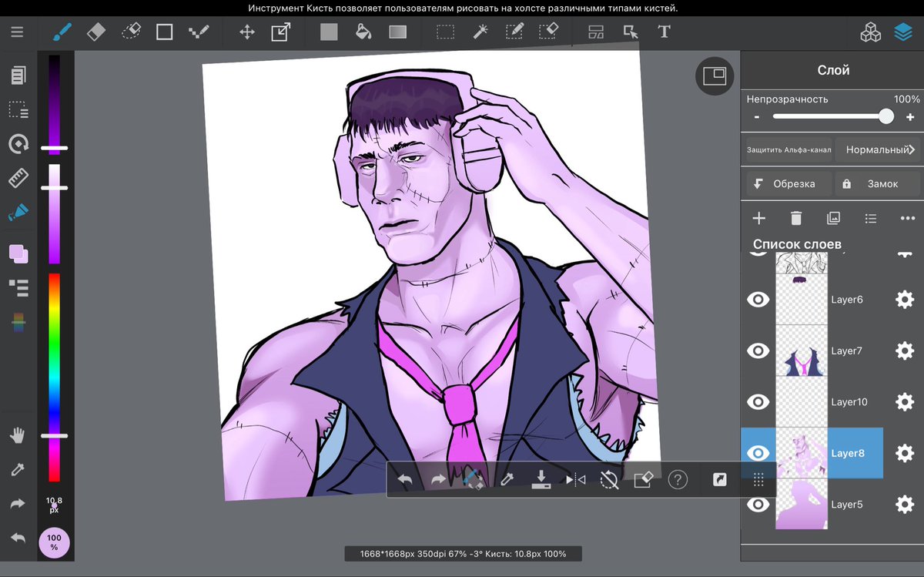The height and width of the screenshot is (577, 924).
Task: Flip canvas horizontally from floating bar
Action: 575,480
